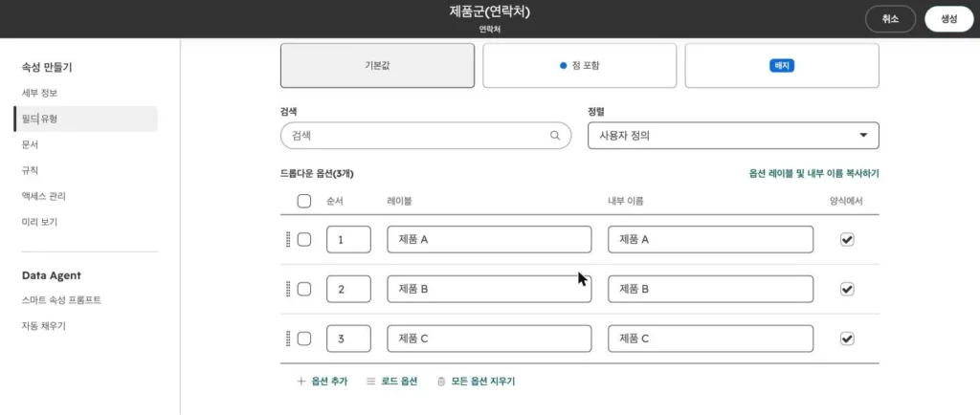Open 미리 보기 in the sidebar

(x=39, y=222)
